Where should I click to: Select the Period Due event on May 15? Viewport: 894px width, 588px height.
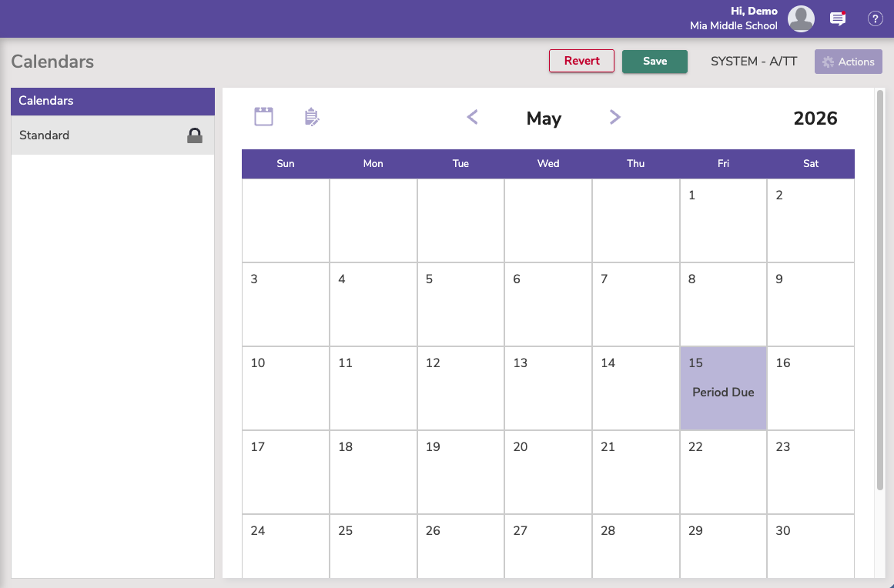point(723,393)
